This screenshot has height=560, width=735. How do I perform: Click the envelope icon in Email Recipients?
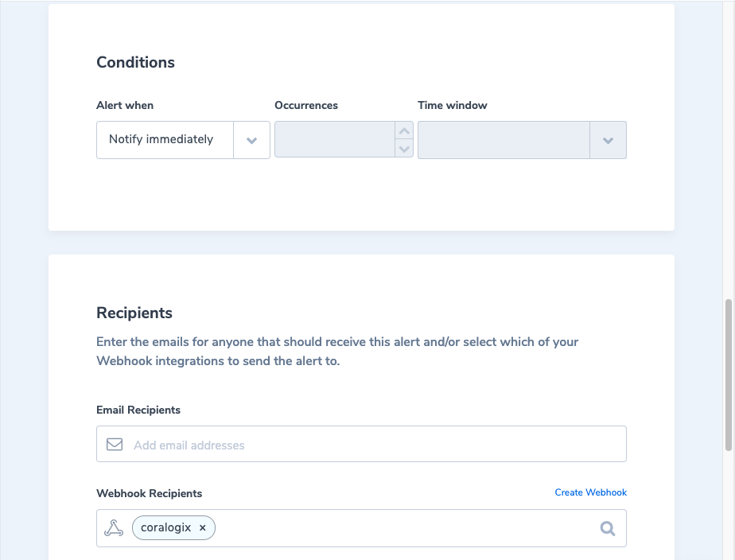tap(115, 445)
